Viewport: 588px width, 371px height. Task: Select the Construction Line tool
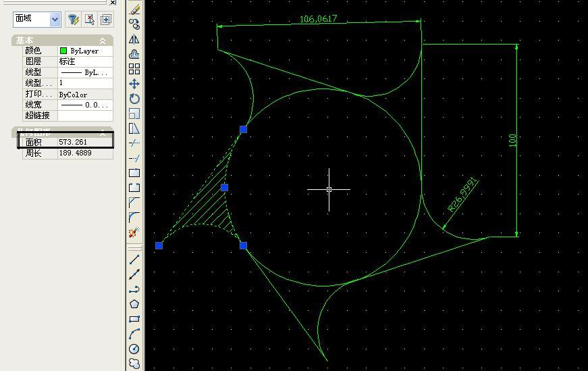[134, 274]
